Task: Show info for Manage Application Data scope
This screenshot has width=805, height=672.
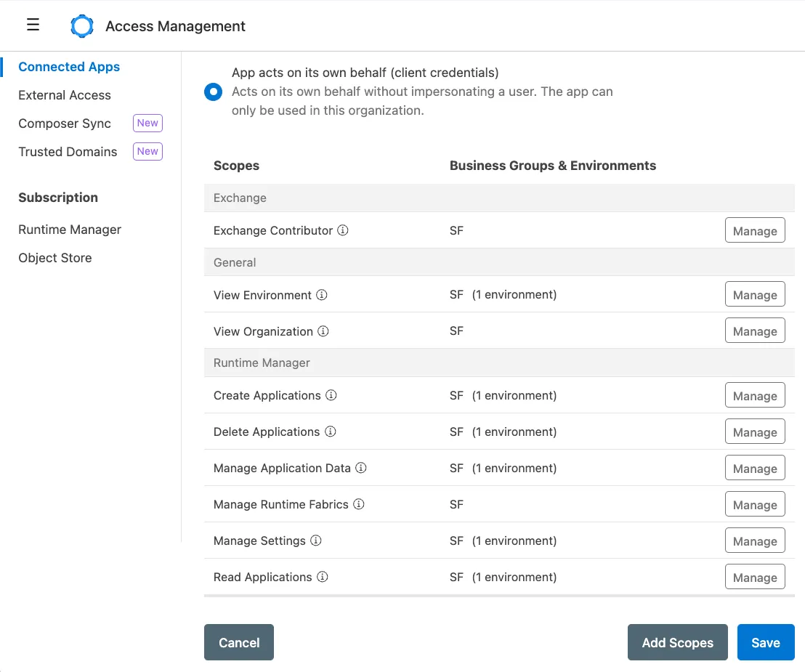Action: (x=361, y=468)
